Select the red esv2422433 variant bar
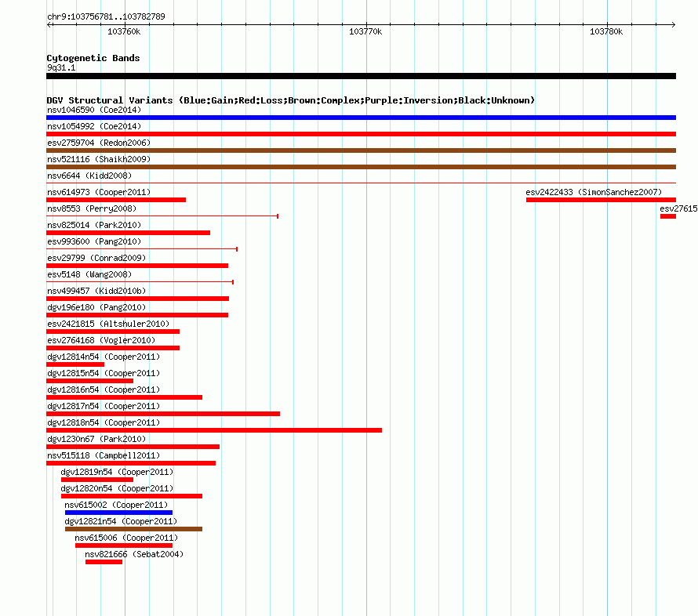 [601, 200]
